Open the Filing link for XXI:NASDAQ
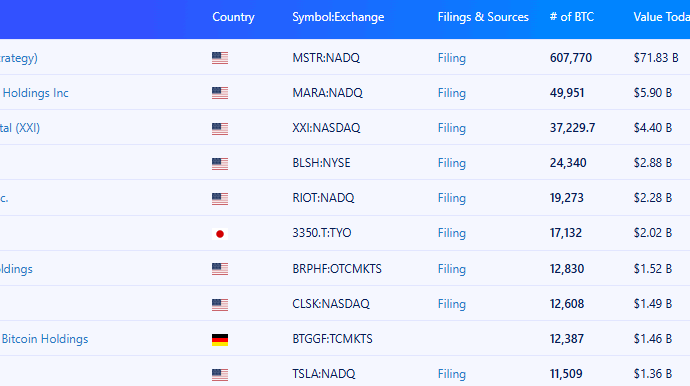The height and width of the screenshot is (386, 690). (x=451, y=128)
